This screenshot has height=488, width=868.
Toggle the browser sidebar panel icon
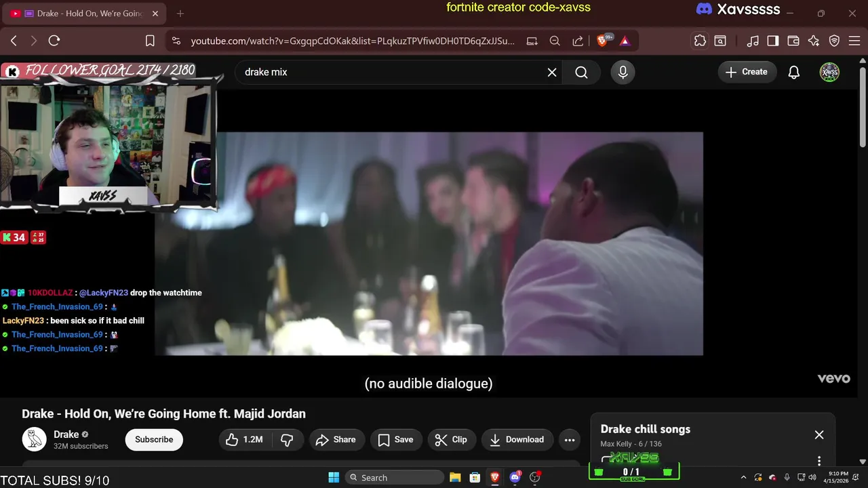(x=773, y=41)
